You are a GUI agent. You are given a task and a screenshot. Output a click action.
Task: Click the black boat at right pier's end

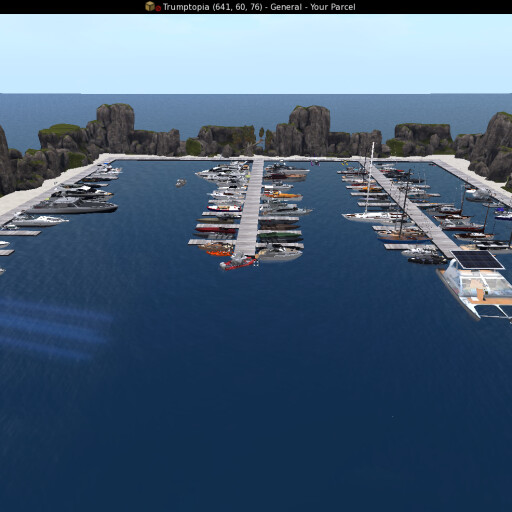coord(427,259)
